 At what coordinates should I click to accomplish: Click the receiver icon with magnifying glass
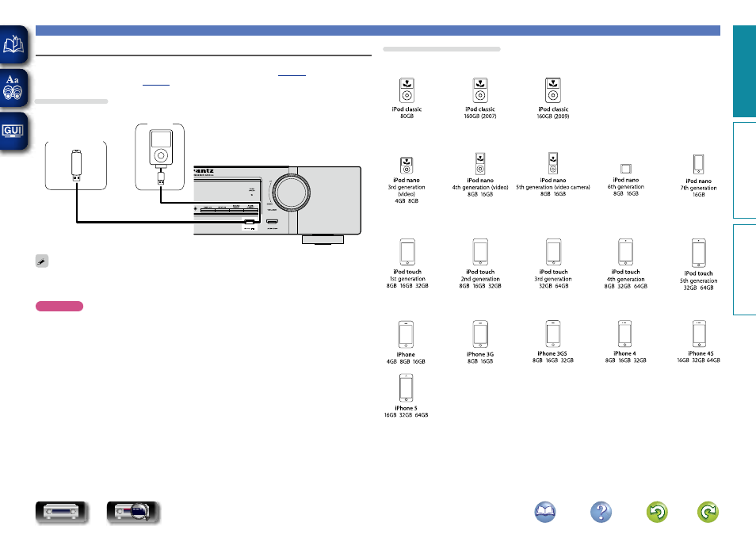pos(133,512)
